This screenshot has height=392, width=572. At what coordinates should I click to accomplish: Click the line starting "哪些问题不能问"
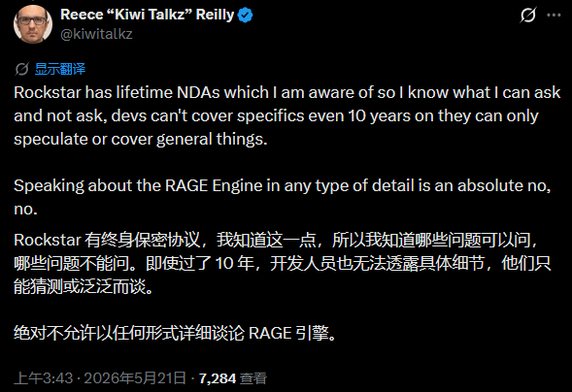point(283,263)
